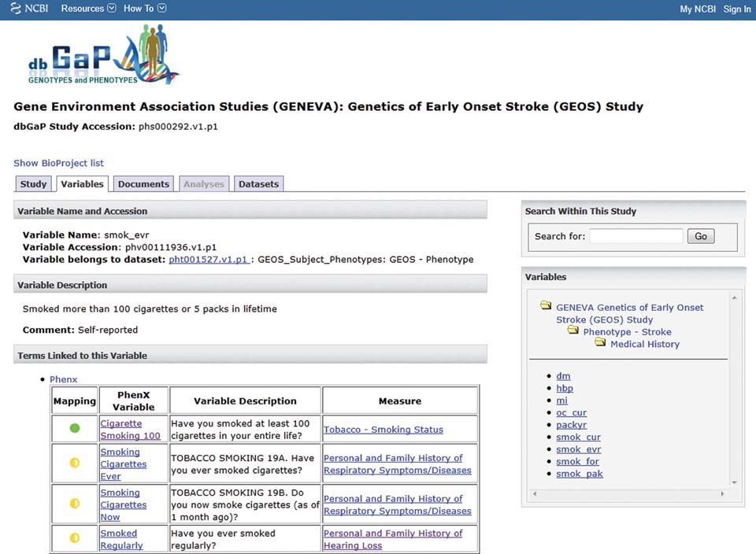Click Variables panel scroll left arrow
Screen dimensions: 756x554
tap(535, 493)
